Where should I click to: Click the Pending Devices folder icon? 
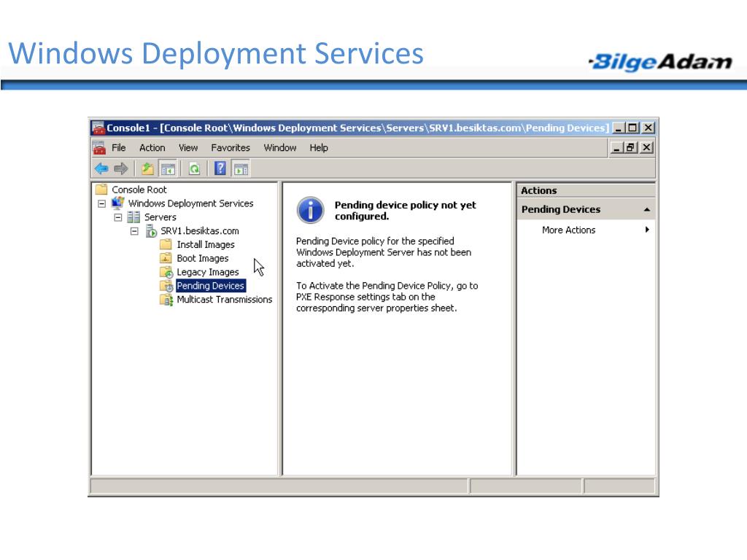click(166, 286)
